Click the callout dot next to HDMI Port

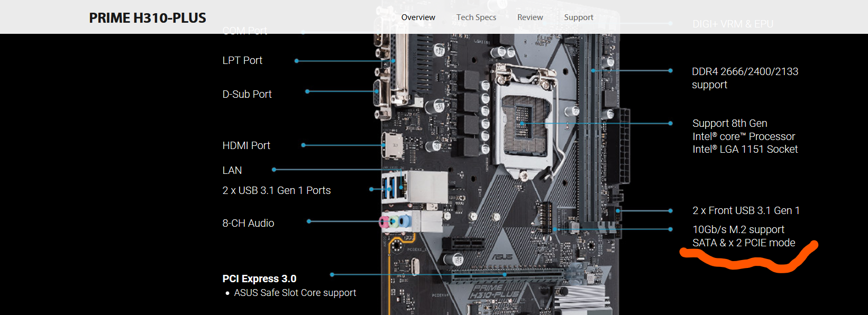click(303, 145)
